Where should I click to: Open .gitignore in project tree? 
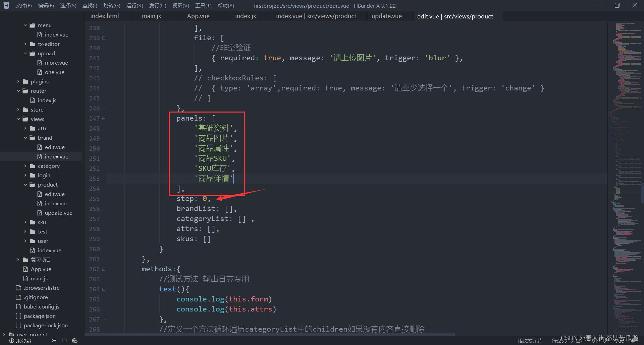click(x=36, y=297)
